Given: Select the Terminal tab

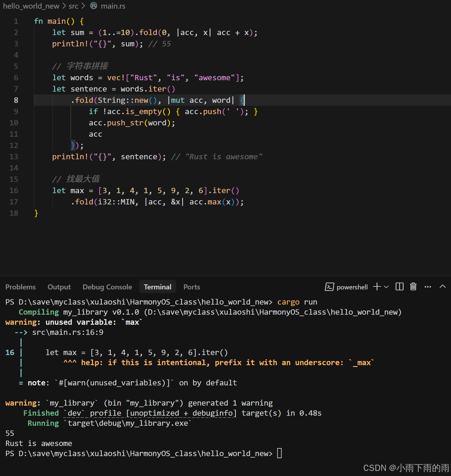Looking at the screenshot, I should [157, 287].
